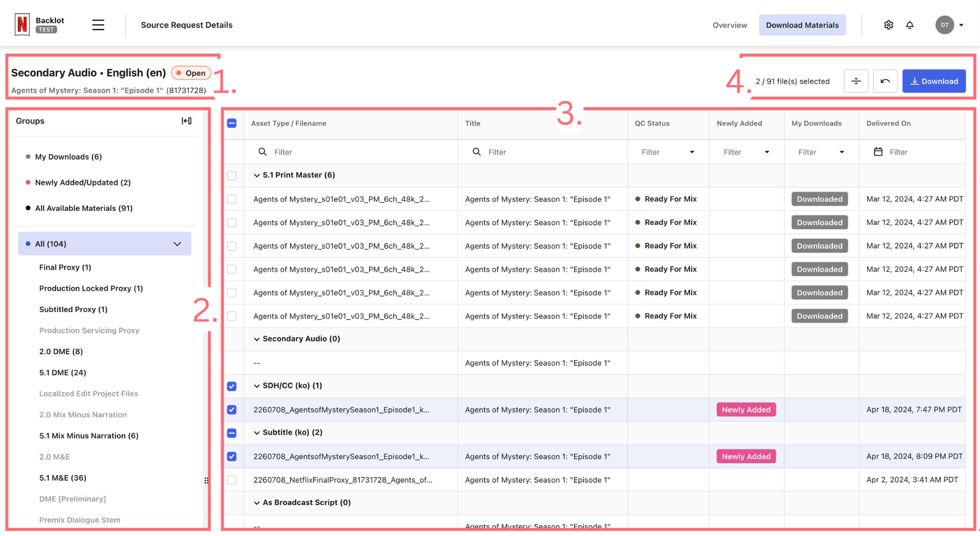980x536 pixels.
Task: Click the Title filter input field
Action: (x=543, y=152)
